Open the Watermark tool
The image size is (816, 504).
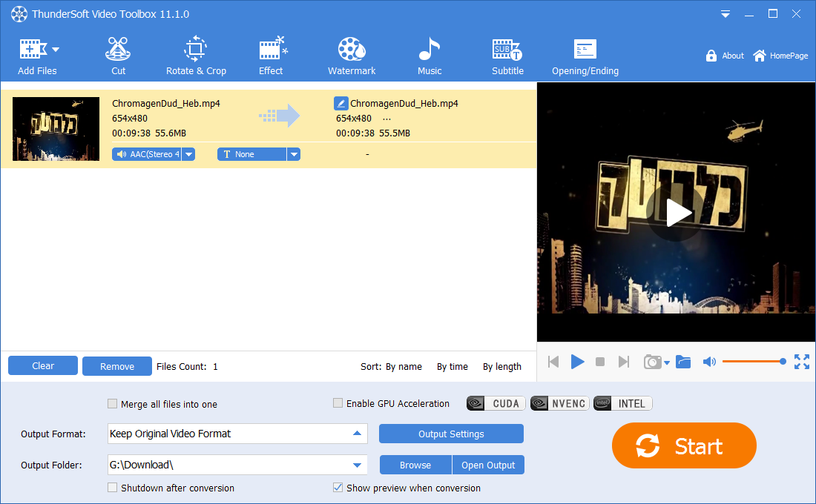click(352, 56)
